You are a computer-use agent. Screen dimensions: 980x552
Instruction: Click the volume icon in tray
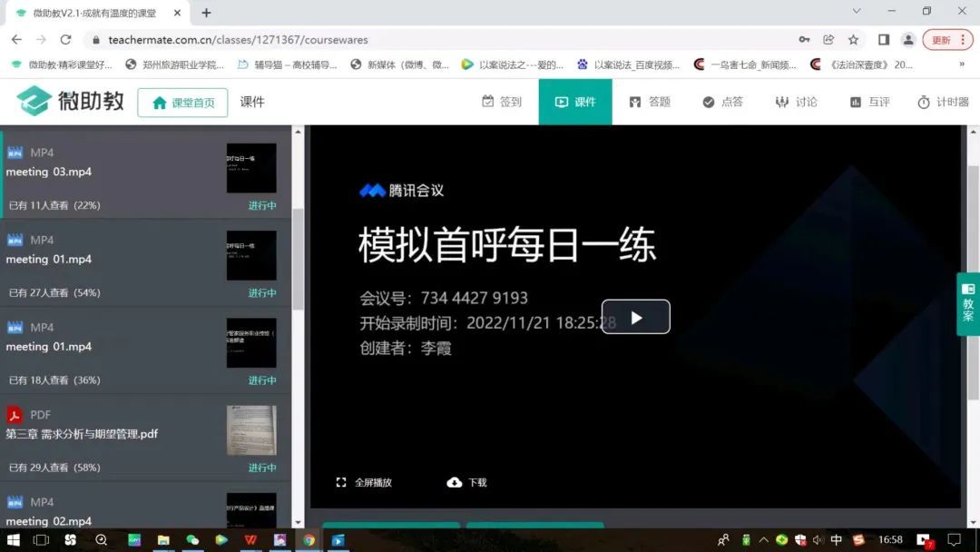(x=818, y=539)
